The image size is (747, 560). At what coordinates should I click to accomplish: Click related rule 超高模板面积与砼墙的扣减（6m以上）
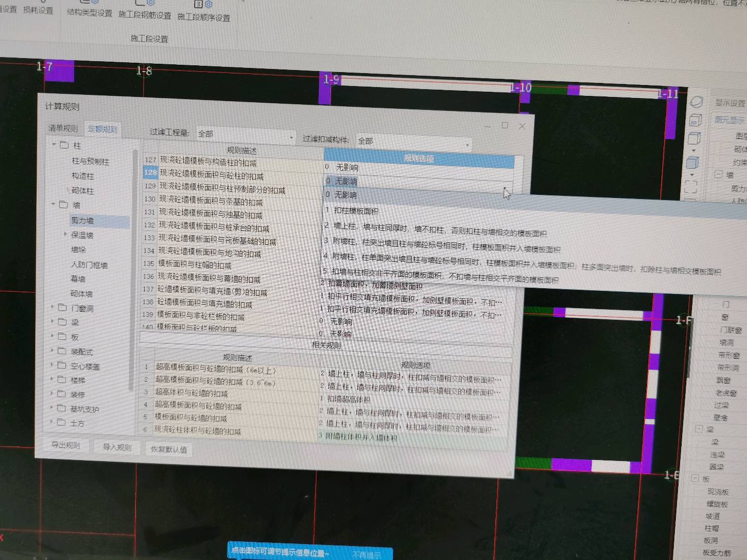tap(229, 368)
